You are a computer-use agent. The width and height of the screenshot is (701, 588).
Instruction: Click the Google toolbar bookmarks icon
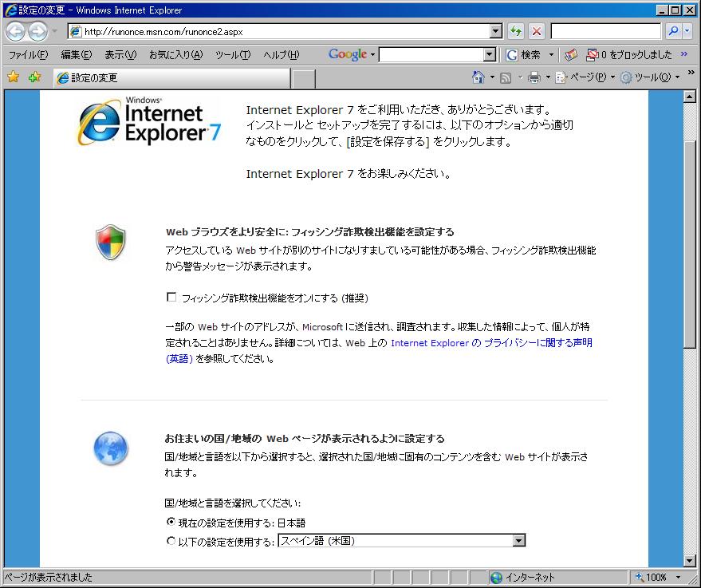pos(571,54)
